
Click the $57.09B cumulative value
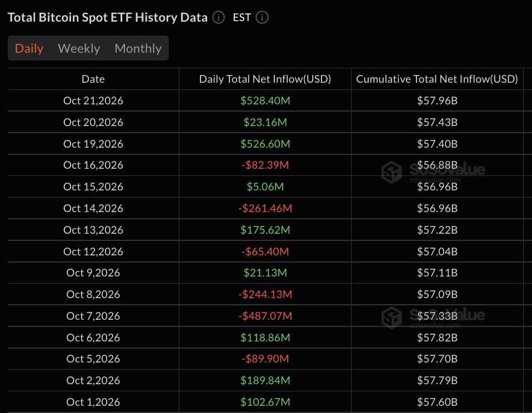click(x=438, y=294)
